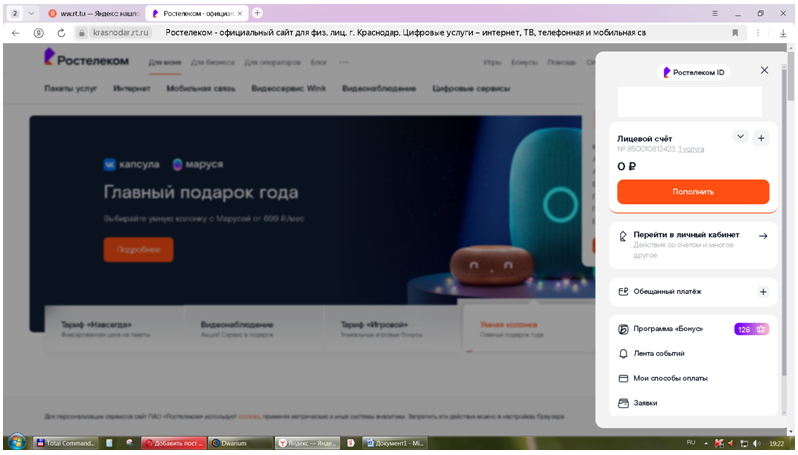Open Цифровые сервисы menu item

471,89
